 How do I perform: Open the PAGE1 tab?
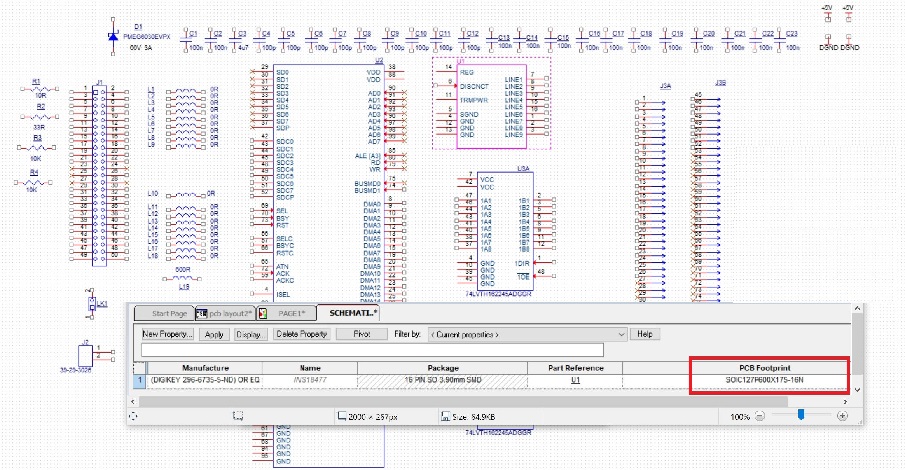(x=290, y=313)
